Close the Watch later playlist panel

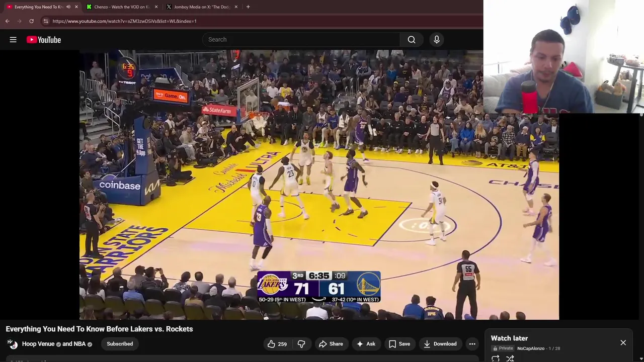[x=623, y=342]
